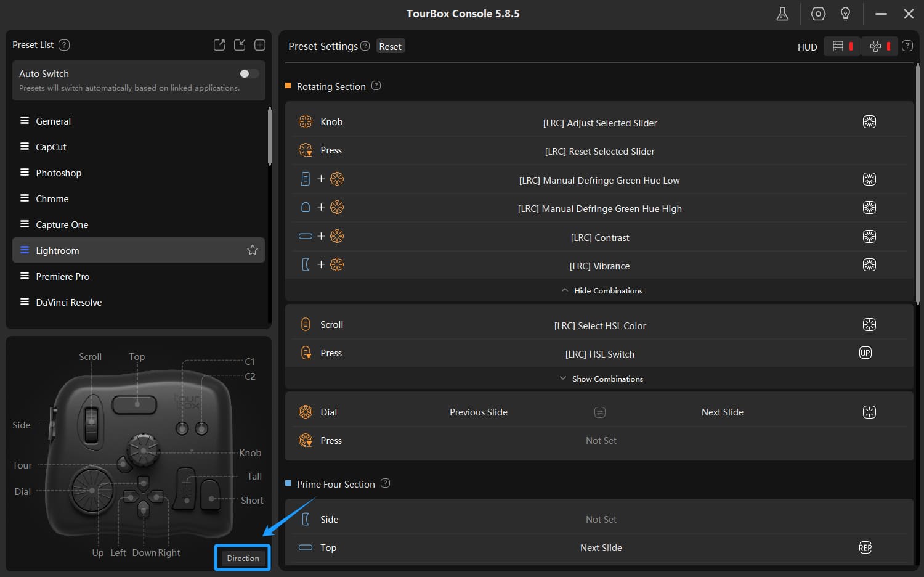Select the Photoshop preset
This screenshot has height=577, width=924.
(139, 173)
